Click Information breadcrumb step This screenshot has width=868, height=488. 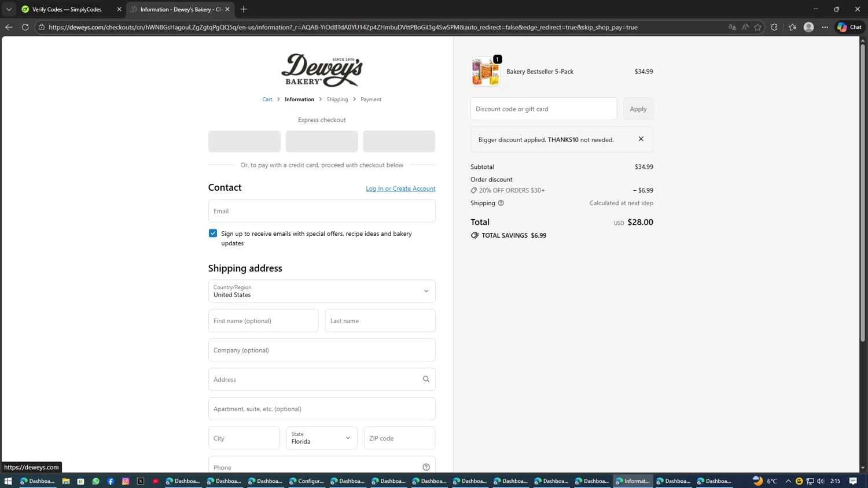tap(299, 99)
